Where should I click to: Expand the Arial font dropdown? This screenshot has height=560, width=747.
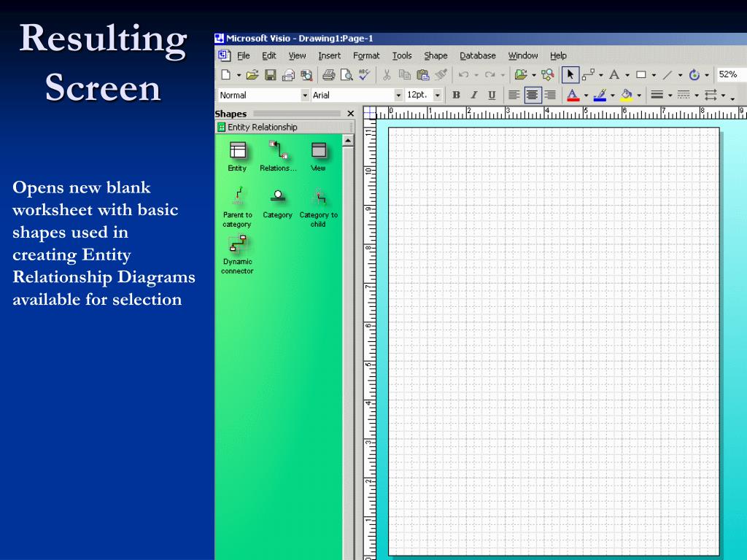tap(398, 96)
